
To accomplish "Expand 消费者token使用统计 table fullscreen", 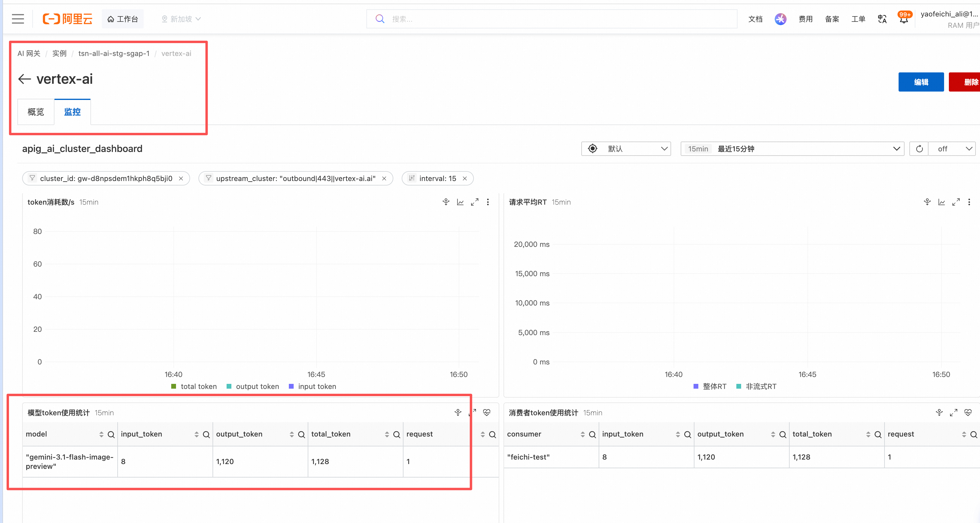I will (953, 412).
